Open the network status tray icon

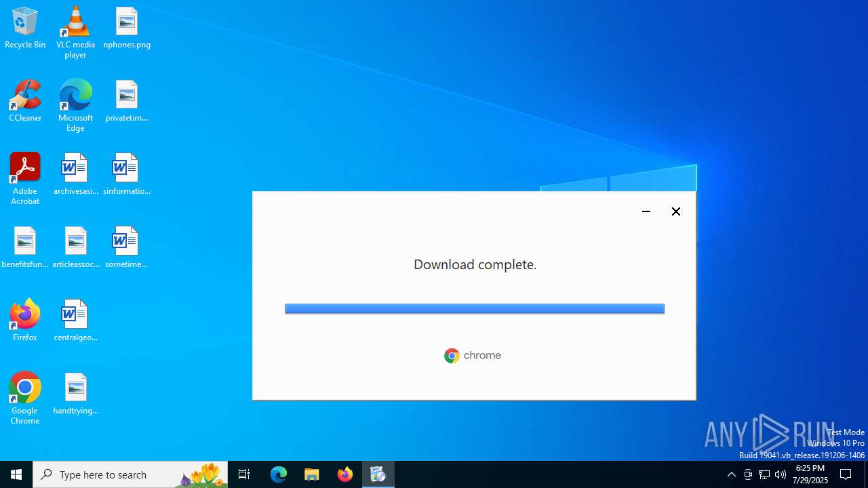coord(764,474)
